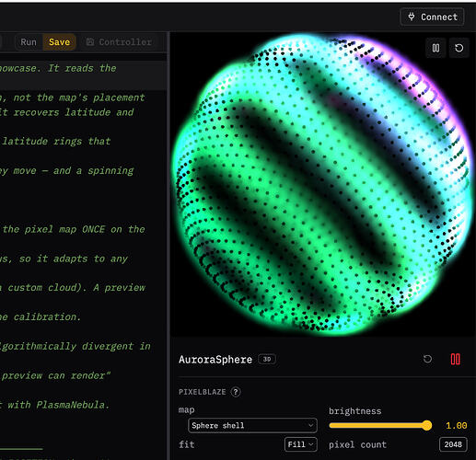This screenshot has width=476, height=460.
Task: Open the Pixelblaze help question mark
Action: point(236,392)
